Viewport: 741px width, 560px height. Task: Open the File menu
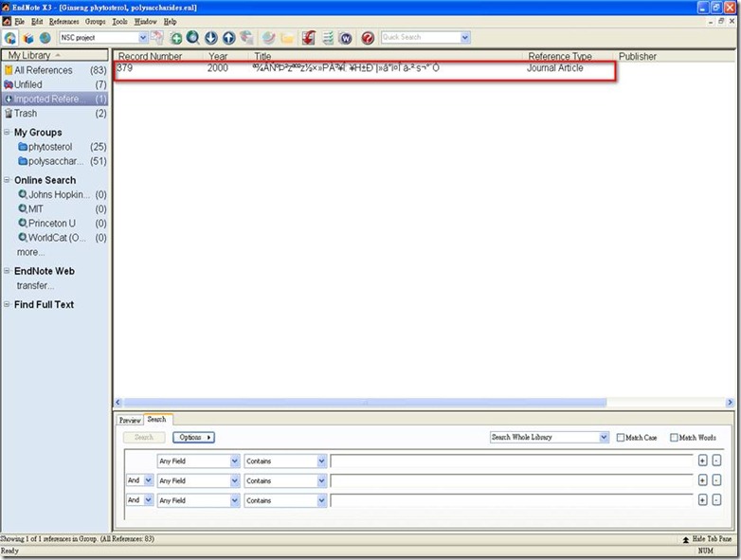[19, 22]
